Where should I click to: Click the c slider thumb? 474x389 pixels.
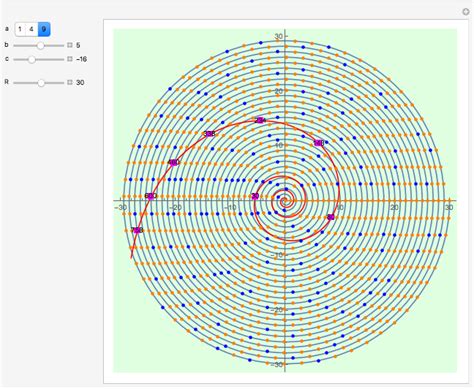pos(32,59)
